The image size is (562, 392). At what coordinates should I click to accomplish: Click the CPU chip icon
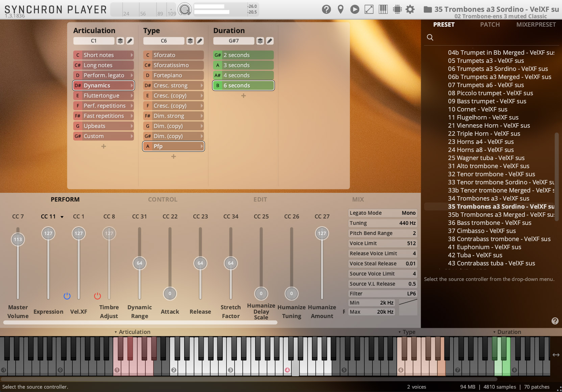[397, 9]
